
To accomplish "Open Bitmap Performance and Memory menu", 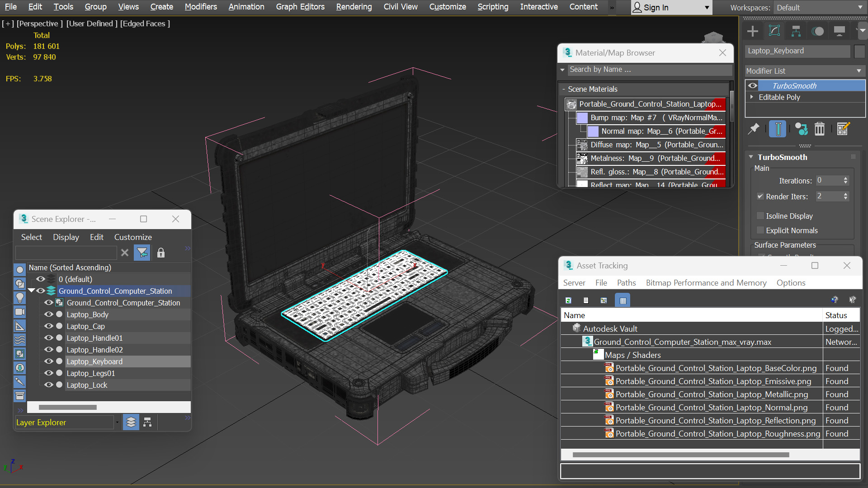I will coord(706,283).
